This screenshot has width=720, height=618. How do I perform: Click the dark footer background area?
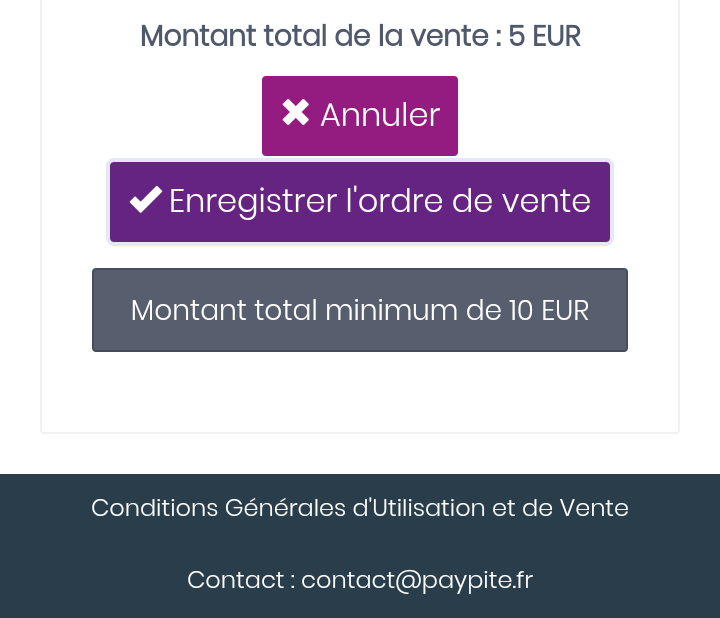pos(360,544)
